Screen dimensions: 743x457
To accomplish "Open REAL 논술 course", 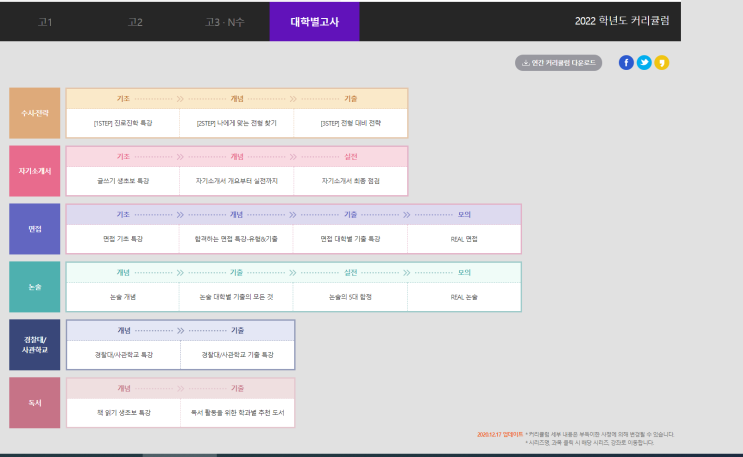I will (x=464, y=297).
